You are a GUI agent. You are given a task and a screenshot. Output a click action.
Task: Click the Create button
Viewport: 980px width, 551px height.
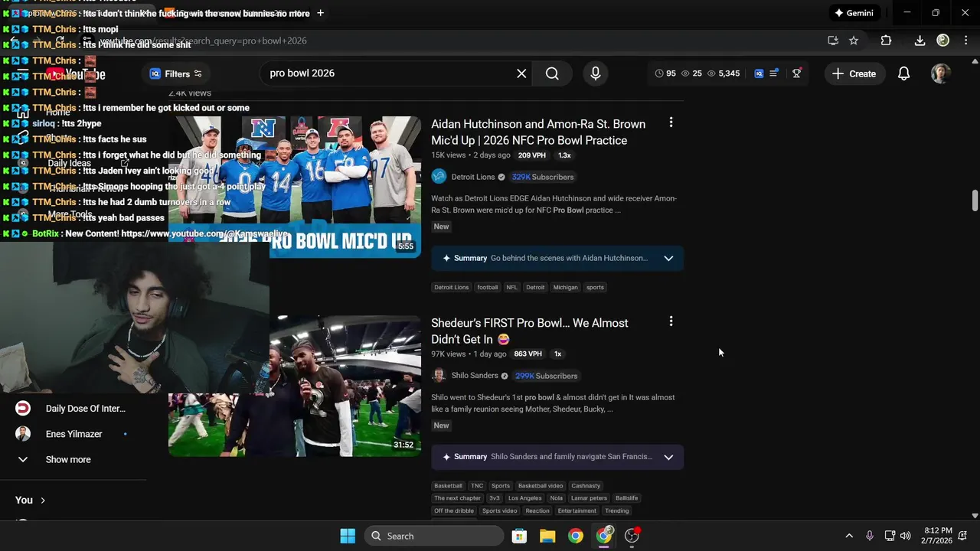coord(854,73)
